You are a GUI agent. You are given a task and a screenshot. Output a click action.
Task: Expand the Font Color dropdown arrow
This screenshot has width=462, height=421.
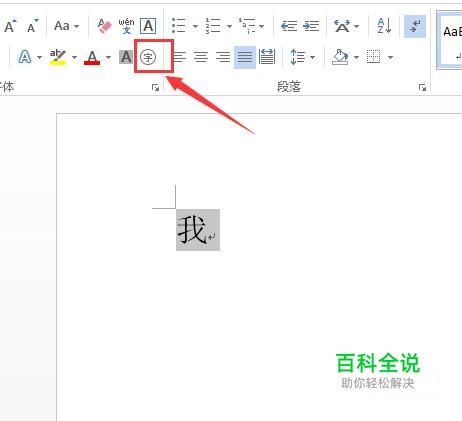click(108, 57)
